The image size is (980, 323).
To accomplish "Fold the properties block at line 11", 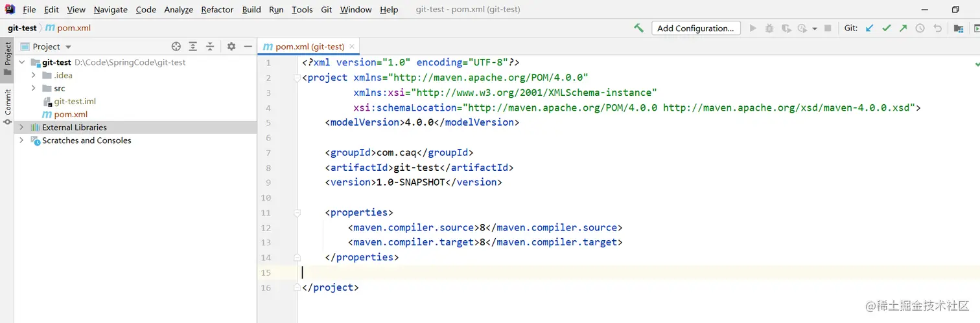I will [x=297, y=213].
